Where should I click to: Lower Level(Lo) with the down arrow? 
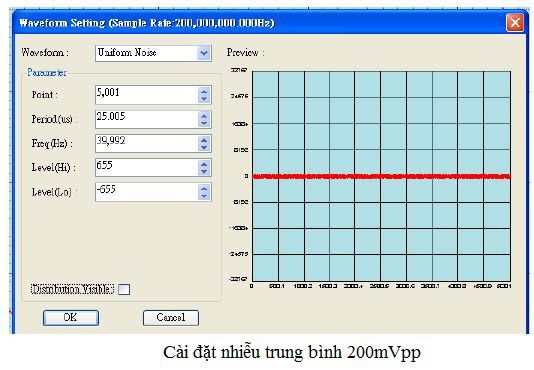(204, 196)
